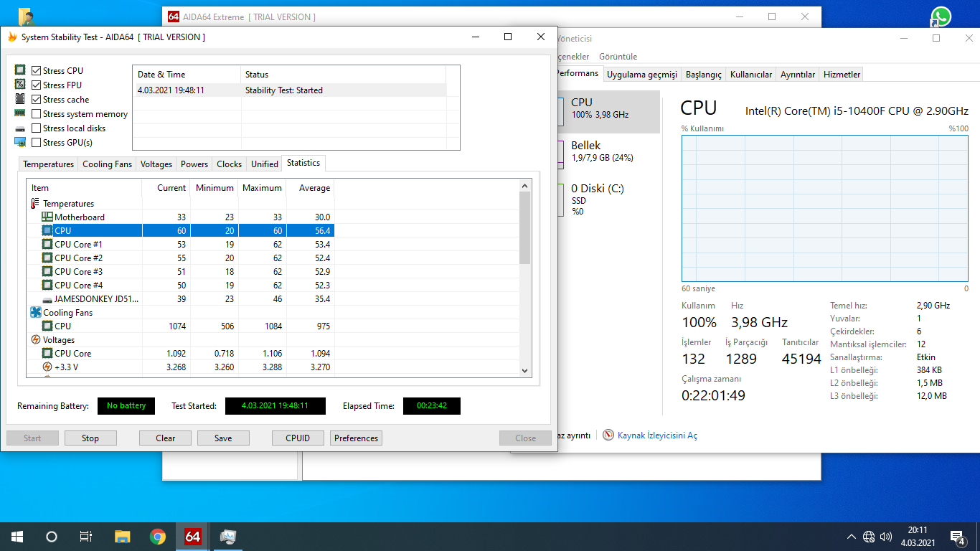The width and height of the screenshot is (980, 551).
Task: Click the Stress FPU percent icon
Action: (x=20, y=85)
